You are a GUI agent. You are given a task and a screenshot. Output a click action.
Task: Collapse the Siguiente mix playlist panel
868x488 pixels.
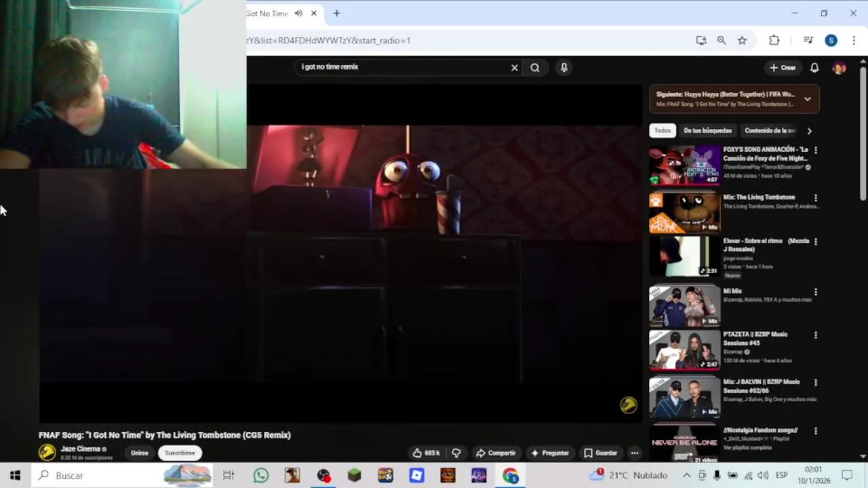[807, 99]
